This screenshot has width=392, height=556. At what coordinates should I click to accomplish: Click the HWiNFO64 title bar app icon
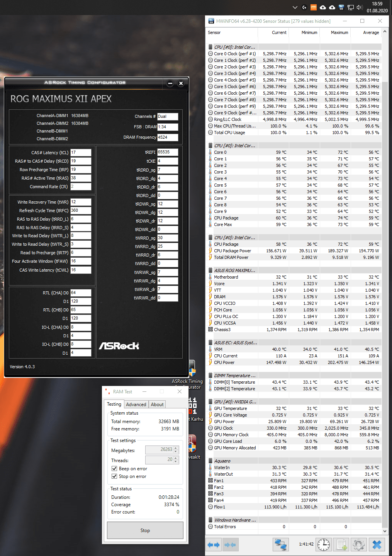click(x=211, y=21)
